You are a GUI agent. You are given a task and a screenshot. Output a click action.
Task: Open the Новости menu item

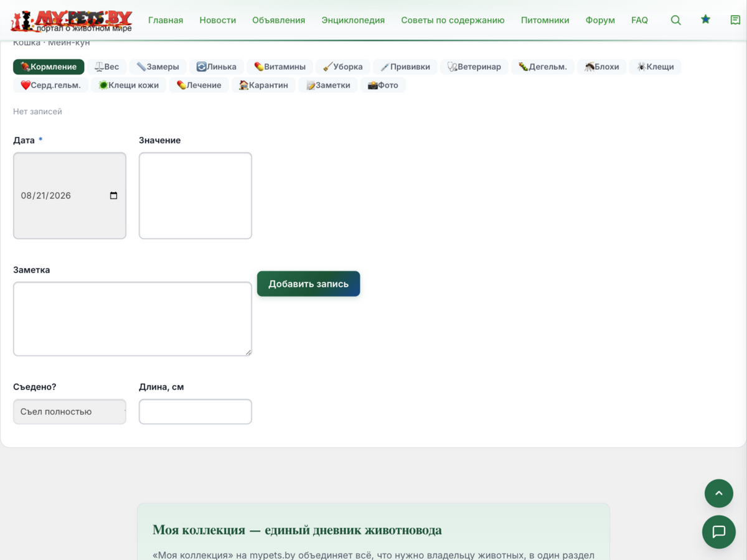(x=218, y=20)
